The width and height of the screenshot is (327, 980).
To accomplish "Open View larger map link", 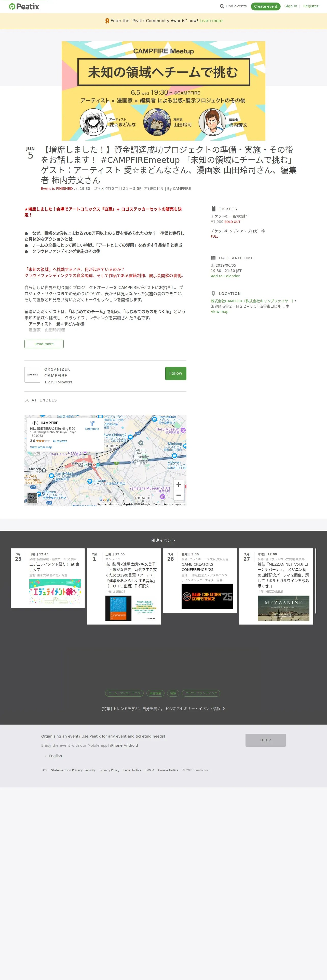I will 41,448.
